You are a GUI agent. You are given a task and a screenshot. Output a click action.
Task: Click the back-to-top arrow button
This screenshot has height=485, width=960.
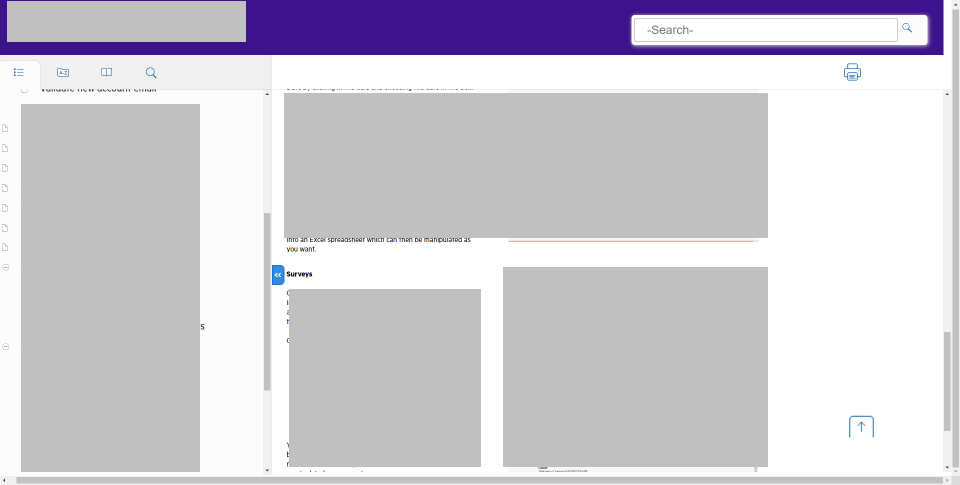tap(861, 427)
